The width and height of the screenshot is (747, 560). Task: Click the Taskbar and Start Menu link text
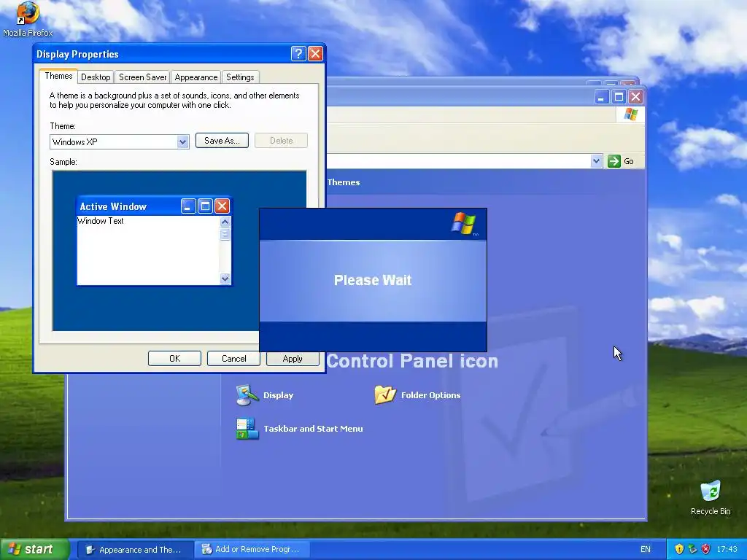pyautogui.click(x=313, y=429)
